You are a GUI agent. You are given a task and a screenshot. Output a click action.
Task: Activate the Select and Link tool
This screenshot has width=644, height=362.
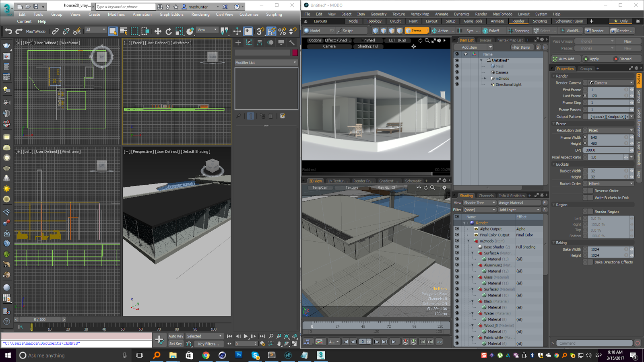click(55, 31)
